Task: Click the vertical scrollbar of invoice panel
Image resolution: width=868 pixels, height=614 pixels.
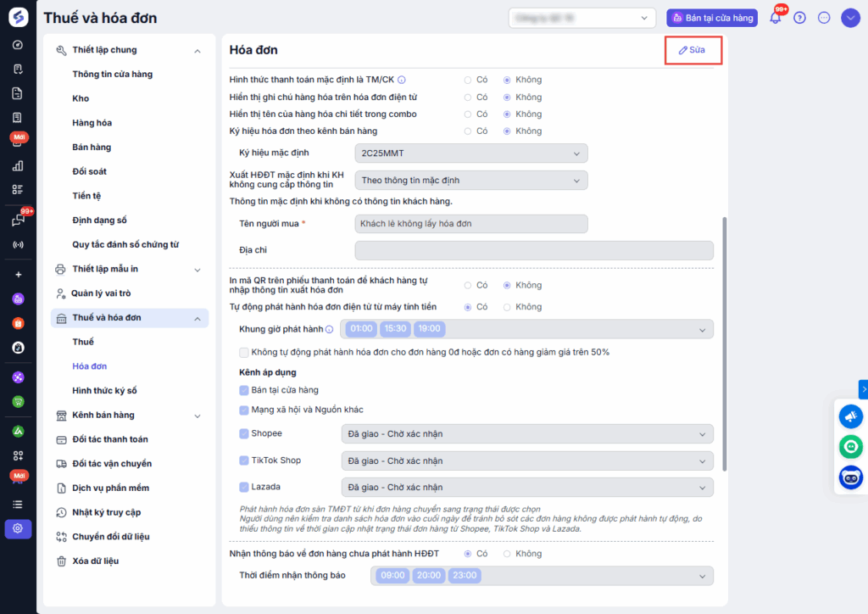Action: tap(725, 343)
